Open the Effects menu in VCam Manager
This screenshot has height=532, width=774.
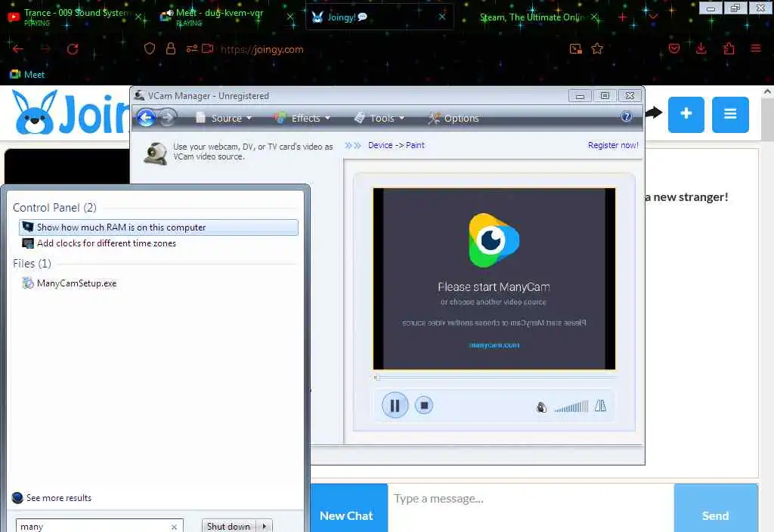tap(302, 118)
